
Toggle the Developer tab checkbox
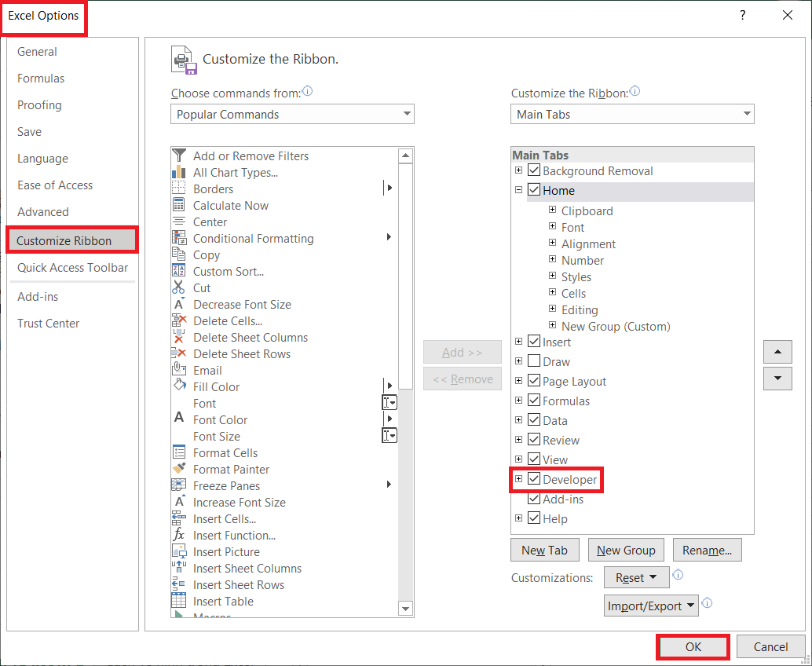click(534, 479)
